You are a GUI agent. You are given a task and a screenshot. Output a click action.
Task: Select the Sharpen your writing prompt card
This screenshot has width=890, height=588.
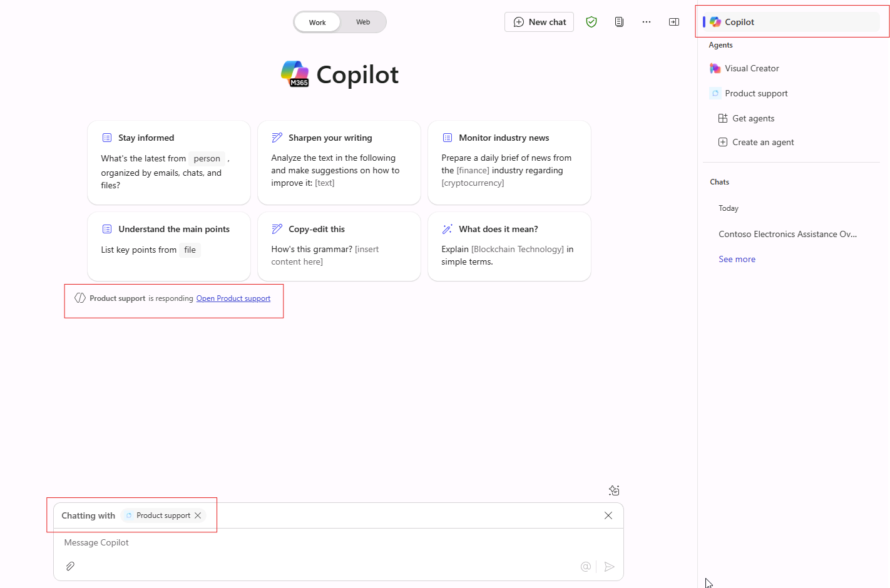coord(339,163)
